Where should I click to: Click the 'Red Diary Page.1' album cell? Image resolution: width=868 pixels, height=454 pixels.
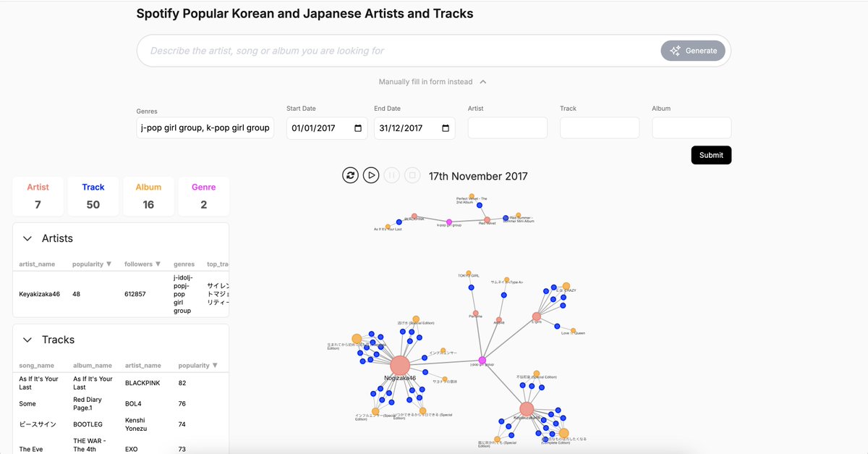tap(88, 404)
